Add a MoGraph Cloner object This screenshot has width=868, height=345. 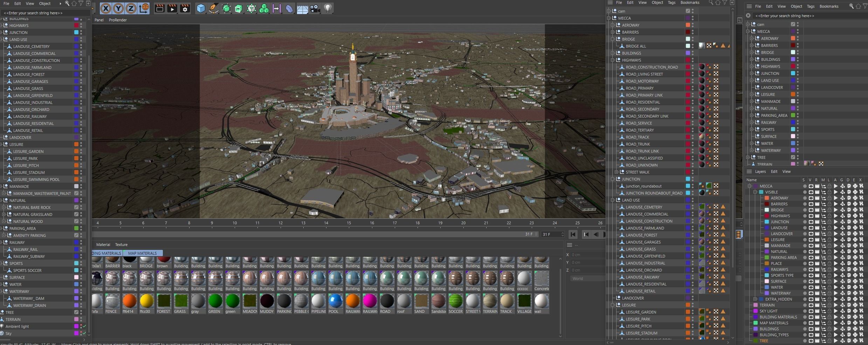click(251, 8)
